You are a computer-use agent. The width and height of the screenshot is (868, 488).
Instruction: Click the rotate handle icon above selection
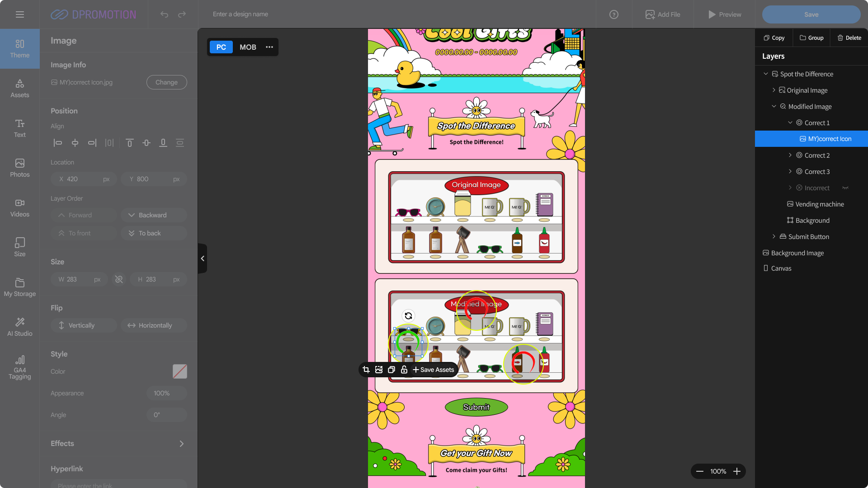(x=408, y=316)
